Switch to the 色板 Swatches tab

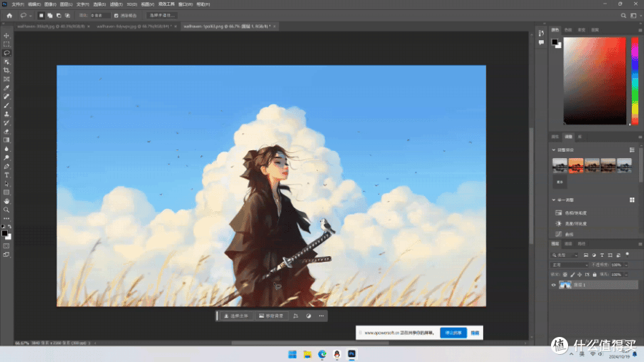pos(568,30)
